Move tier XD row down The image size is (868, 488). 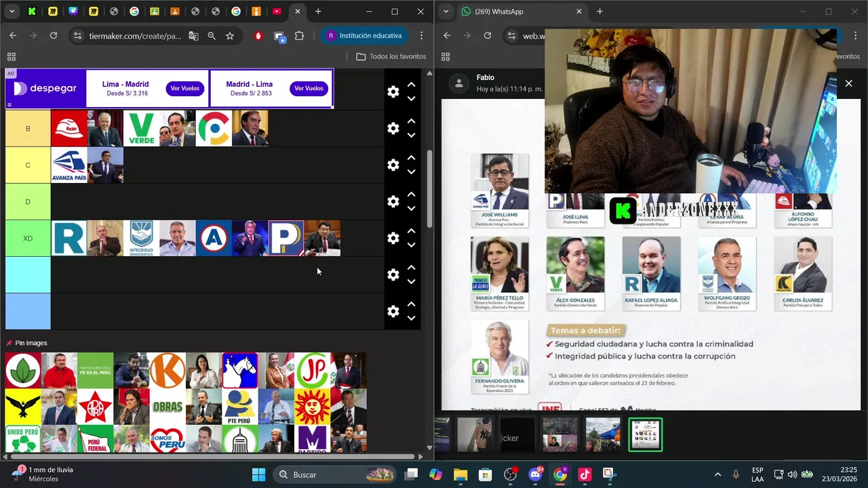point(411,245)
